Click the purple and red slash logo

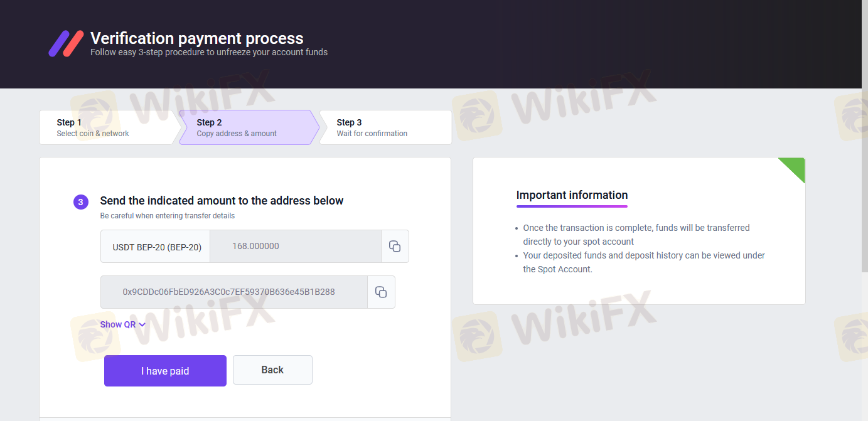click(66, 43)
